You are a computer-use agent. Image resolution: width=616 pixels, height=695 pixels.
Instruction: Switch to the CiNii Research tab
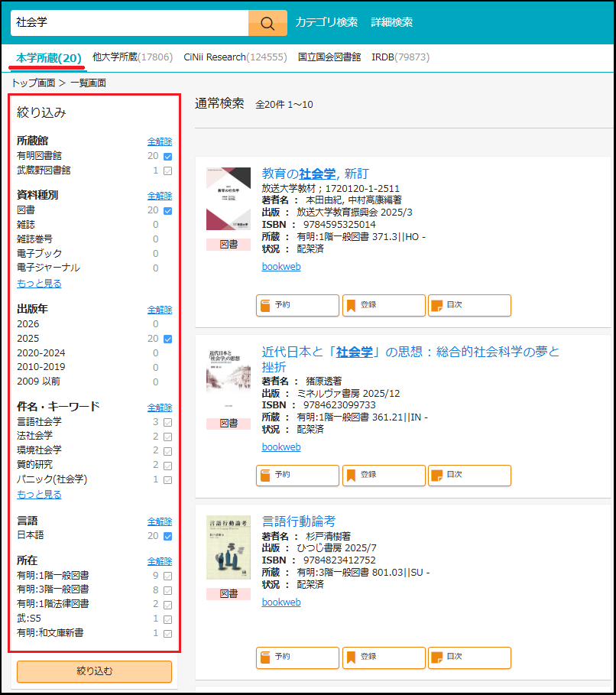pyautogui.click(x=235, y=57)
